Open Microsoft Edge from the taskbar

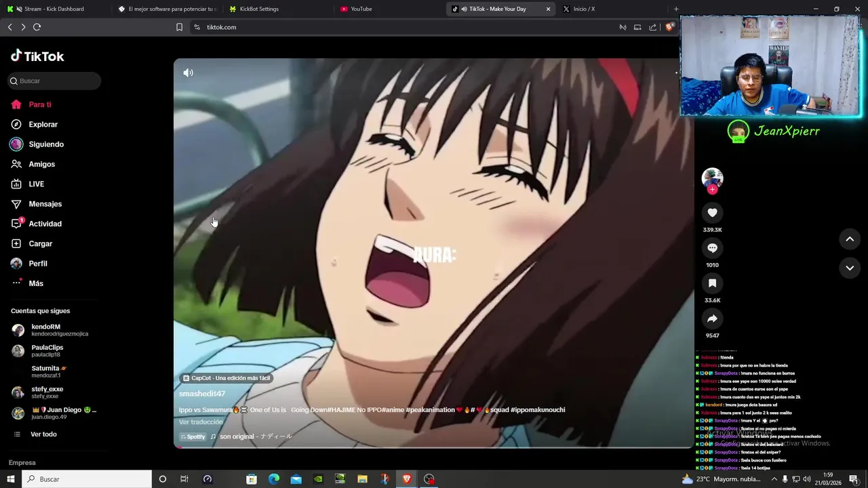tap(274, 479)
